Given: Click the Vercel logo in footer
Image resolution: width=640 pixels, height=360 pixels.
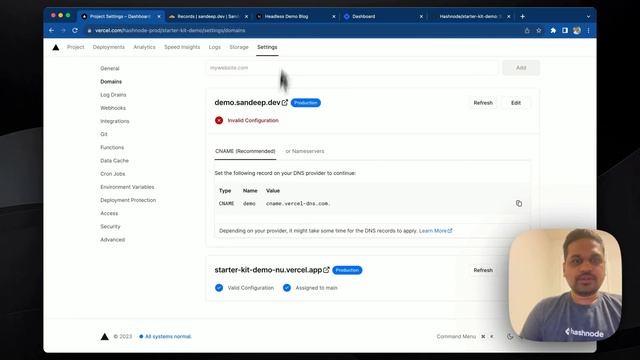Looking at the screenshot, I should (104, 336).
